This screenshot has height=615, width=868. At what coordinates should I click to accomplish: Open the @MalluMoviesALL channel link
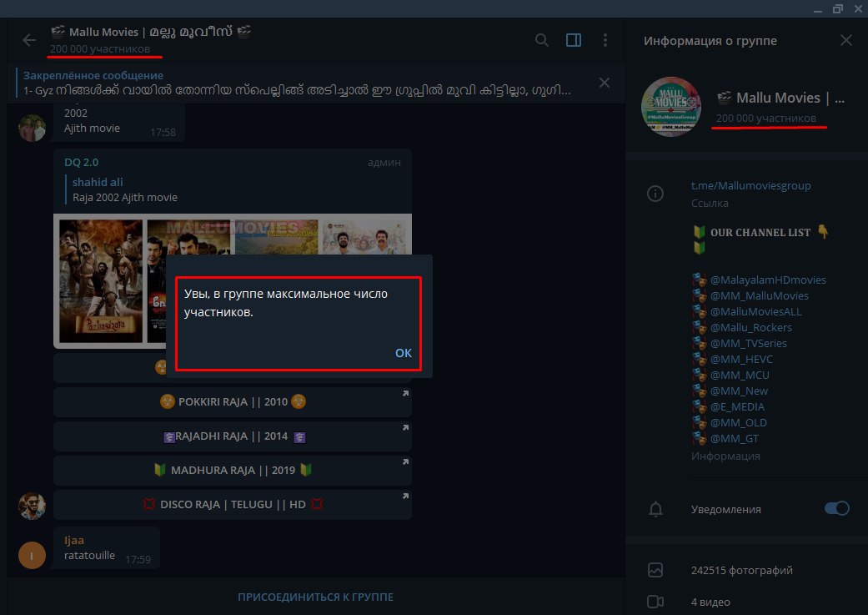pyautogui.click(x=755, y=311)
